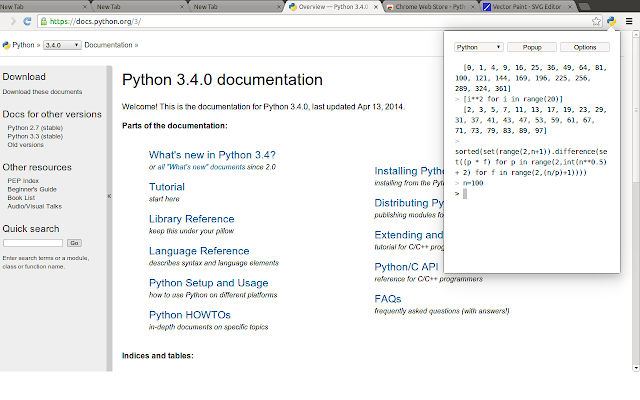Open the Audio/Visual Talks link

[35, 207]
